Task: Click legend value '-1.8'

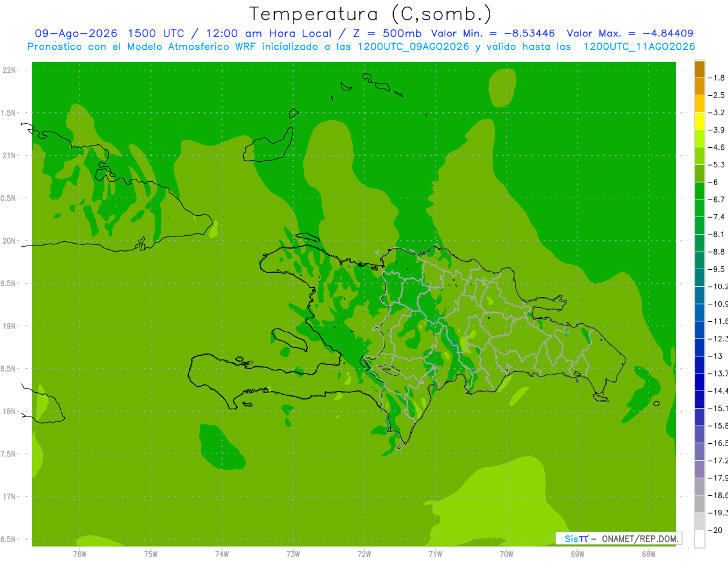Action: pyautogui.click(x=717, y=78)
